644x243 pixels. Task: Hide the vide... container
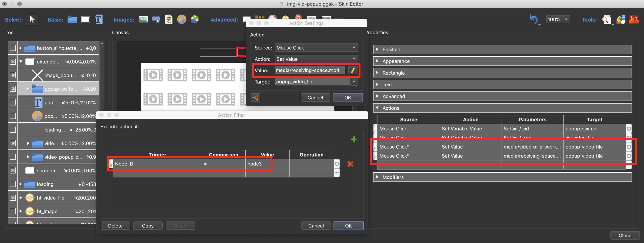coord(12,143)
